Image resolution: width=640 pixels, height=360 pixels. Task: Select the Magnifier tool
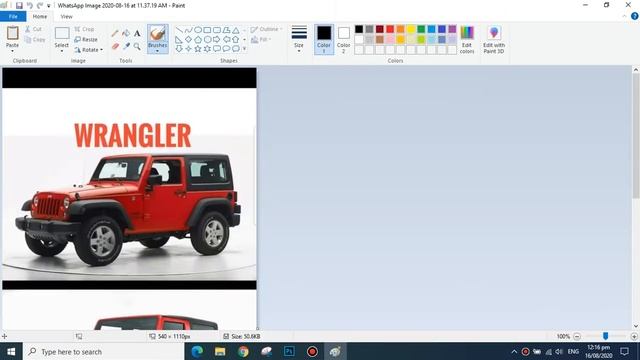[137, 47]
